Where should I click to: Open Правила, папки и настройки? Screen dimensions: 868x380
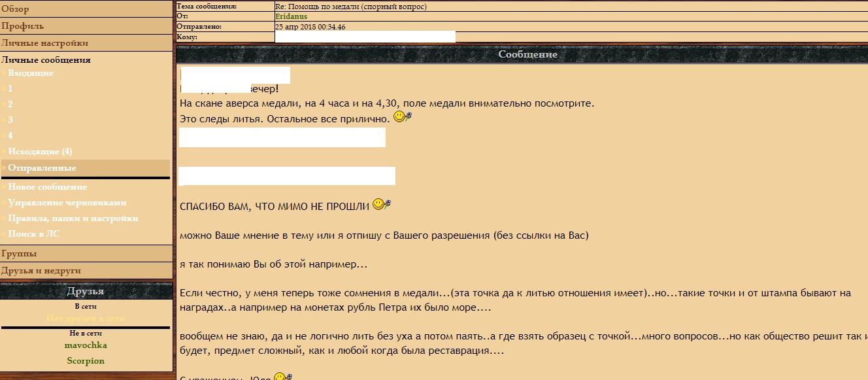point(73,218)
